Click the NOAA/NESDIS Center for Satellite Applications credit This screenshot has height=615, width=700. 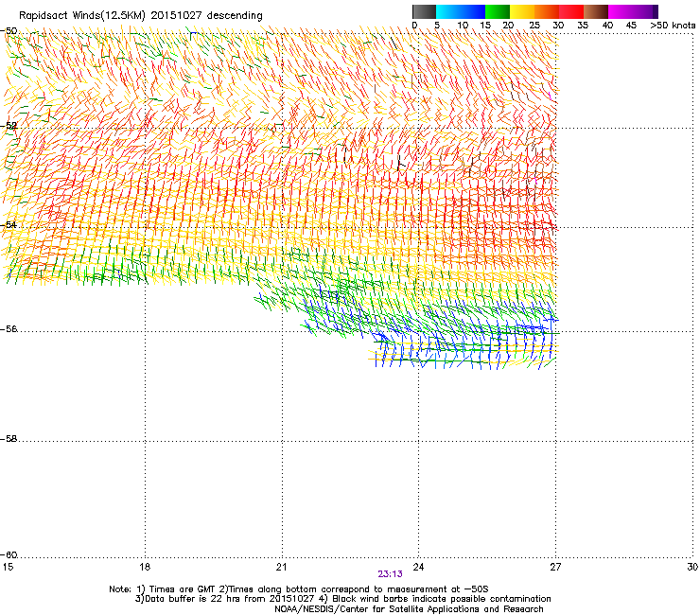pos(409,608)
